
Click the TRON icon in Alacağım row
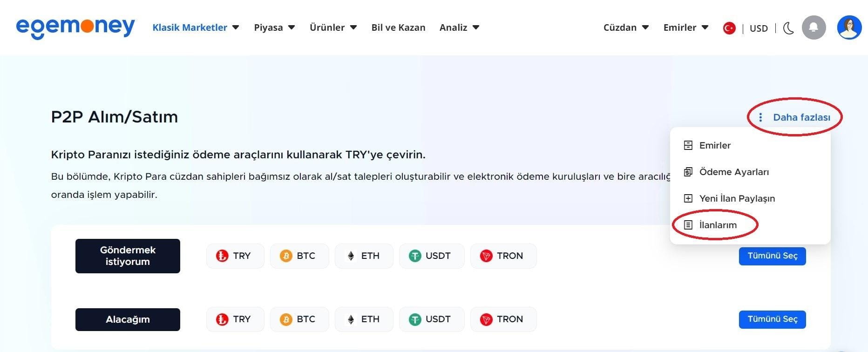point(503,319)
